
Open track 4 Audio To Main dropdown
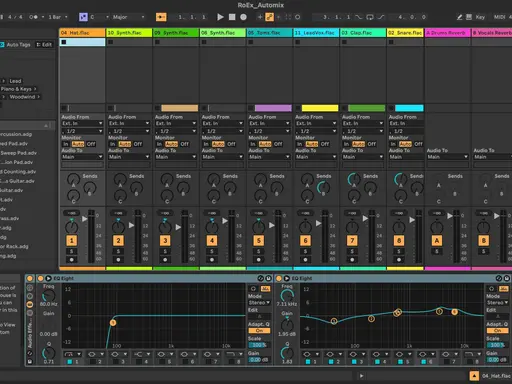(222, 157)
